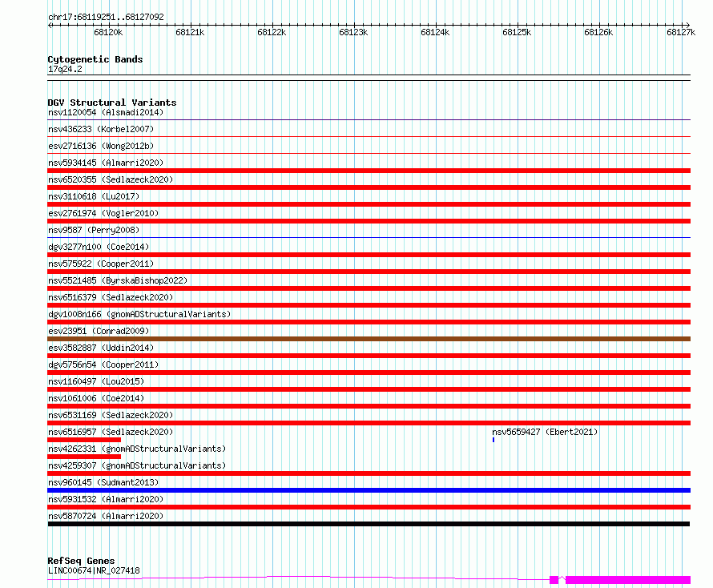Click the thin blue line under nsv9587

click(x=369, y=237)
